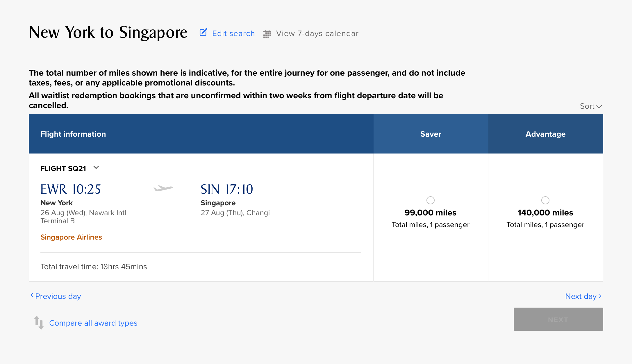Click the 7-days calendar grid icon
The height and width of the screenshot is (364, 632).
pyautogui.click(x=267, y=34)
